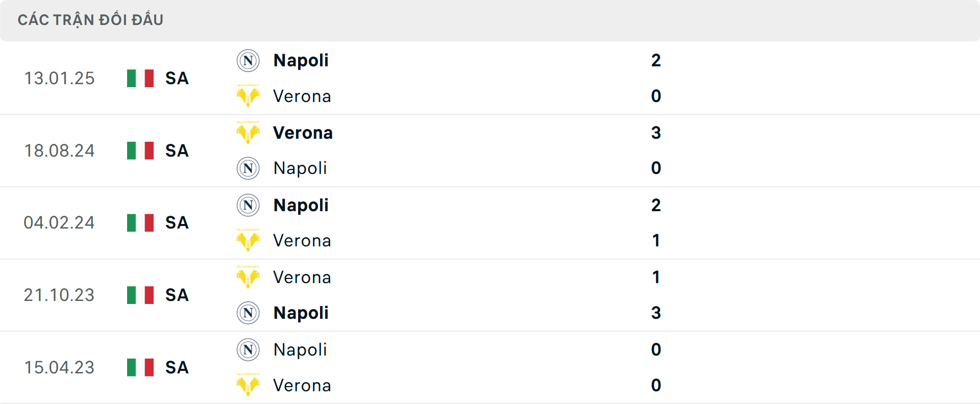Click the Italy flag beside 13.01.25
The width and height of the screenshot is (980, 404).
click(x=140, y=78)
